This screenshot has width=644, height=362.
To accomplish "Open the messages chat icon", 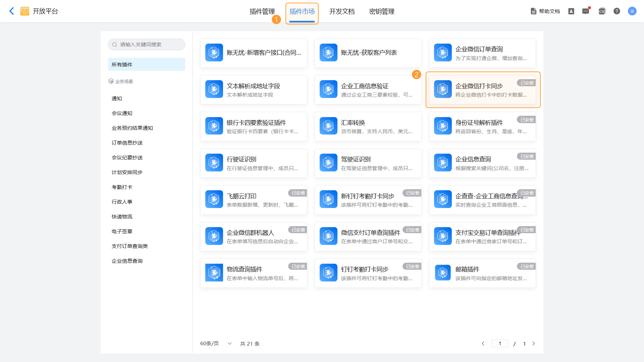I will point(585,11).
